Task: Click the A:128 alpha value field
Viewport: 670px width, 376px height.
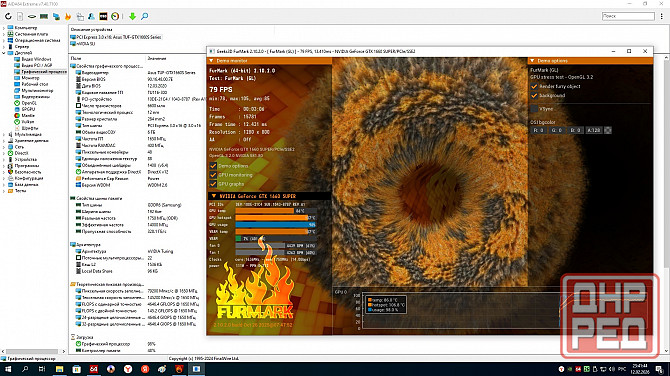Action: tap(594, 130)
